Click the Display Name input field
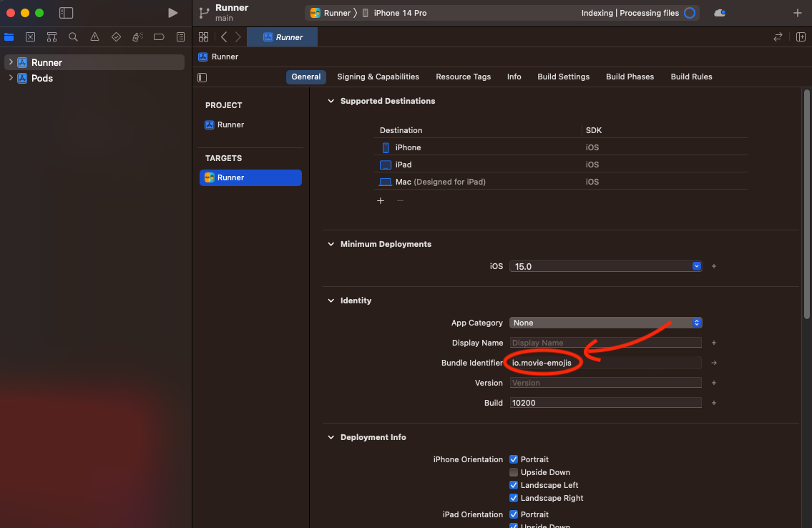Image resolution: width=812 pixels, height=528 pixels. (x=605, y=343)
